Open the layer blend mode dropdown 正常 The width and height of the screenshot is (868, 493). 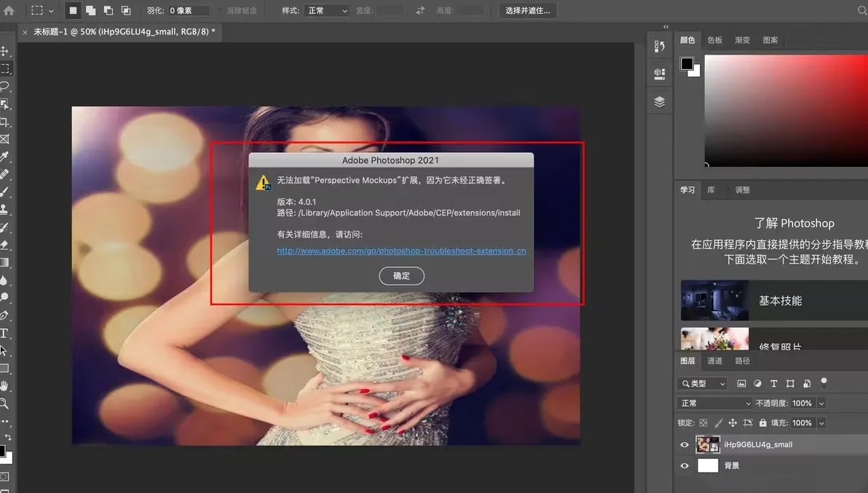[714, 403]
